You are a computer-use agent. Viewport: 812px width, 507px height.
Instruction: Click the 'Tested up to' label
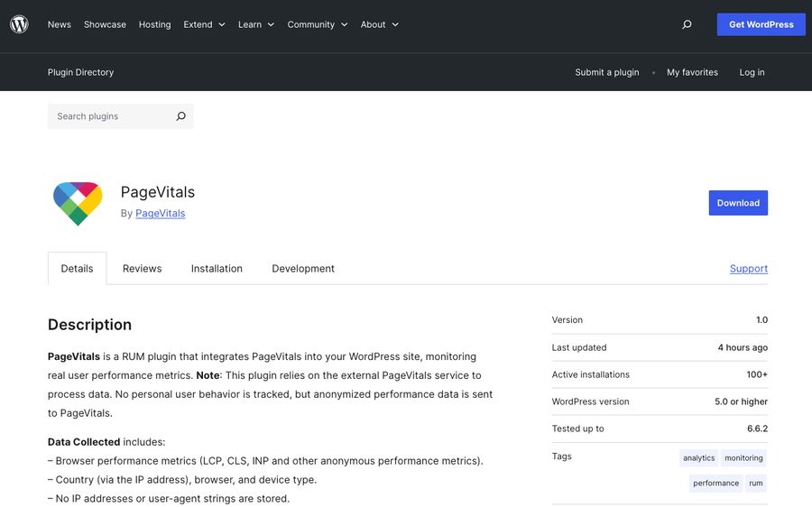[578, 429]
